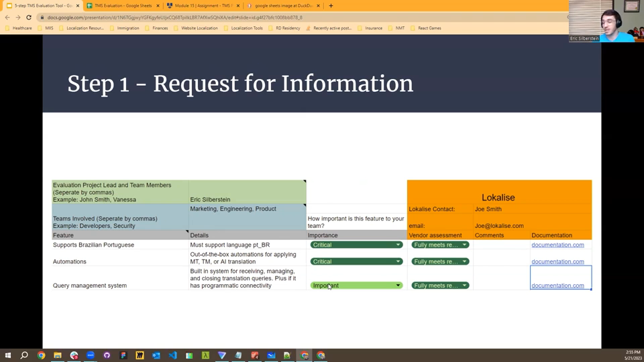Screen dimensions: 644x362
Task: Click the browser forward arrow
Action: pyautogui.click(x=18, y=17)
